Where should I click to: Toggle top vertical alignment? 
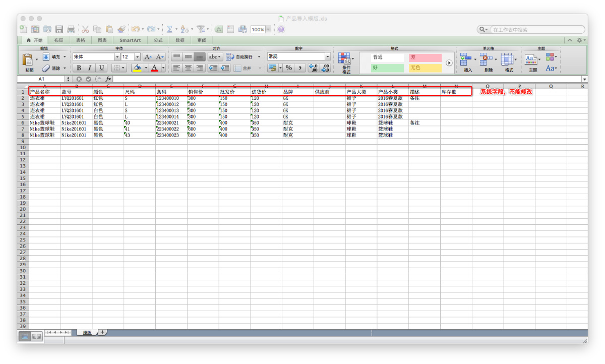click(176, 57)
